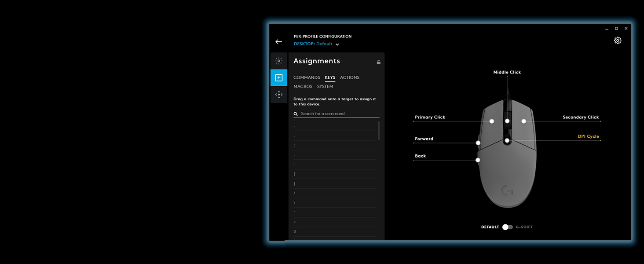Click the Search for a command field
644x264 pixels.
[339, 114]
